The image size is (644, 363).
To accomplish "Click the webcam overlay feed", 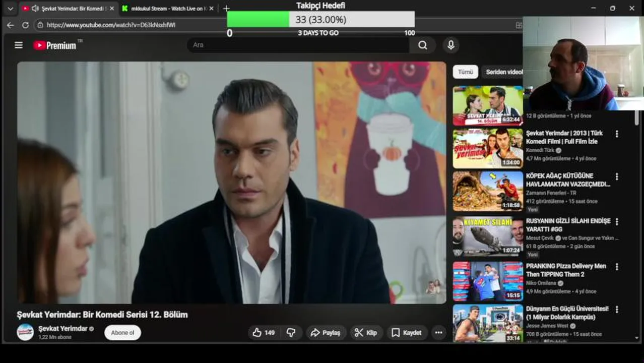I will pyautogui.click(x=583, y=64).
